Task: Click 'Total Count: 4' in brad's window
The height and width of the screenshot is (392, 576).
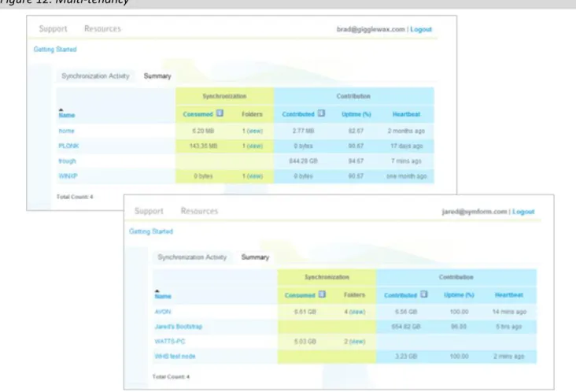Action: pos(75,197)
